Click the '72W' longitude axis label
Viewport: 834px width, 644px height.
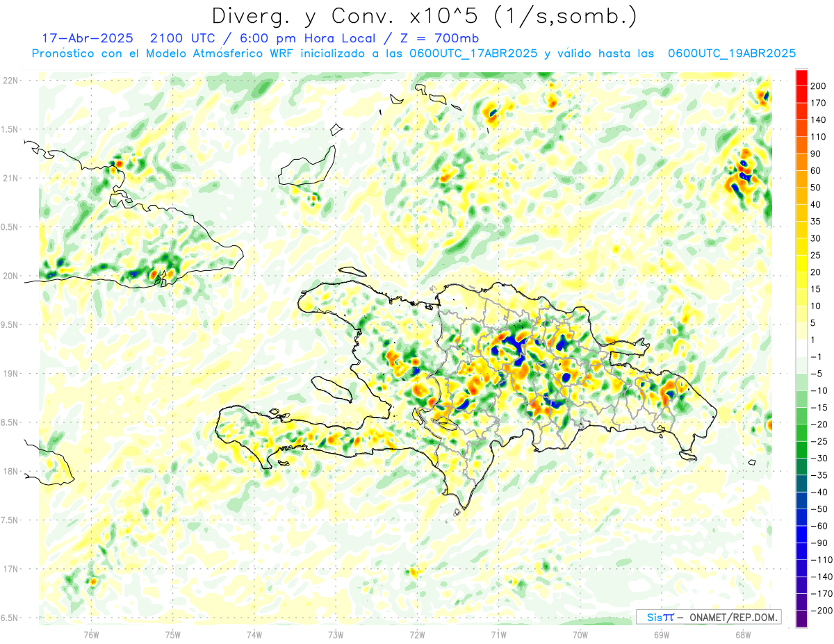[x=417, y=634]
